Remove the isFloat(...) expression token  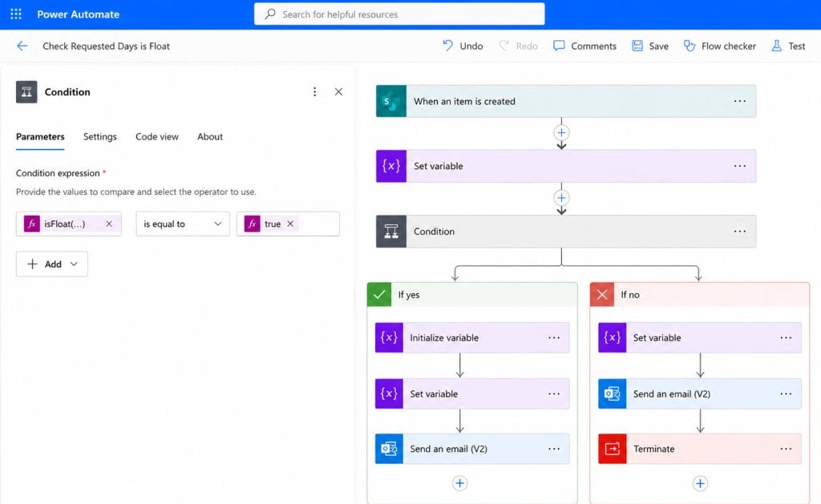click(109, 224)
